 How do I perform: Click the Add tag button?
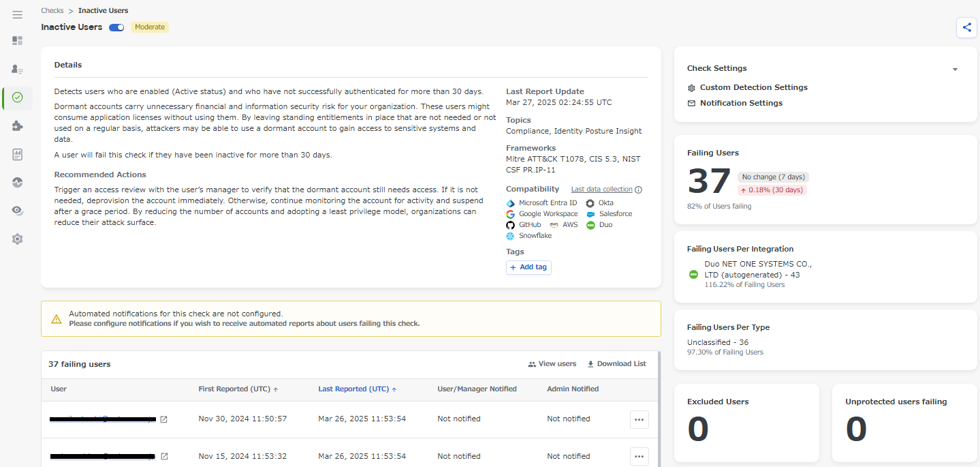point(528,267)
